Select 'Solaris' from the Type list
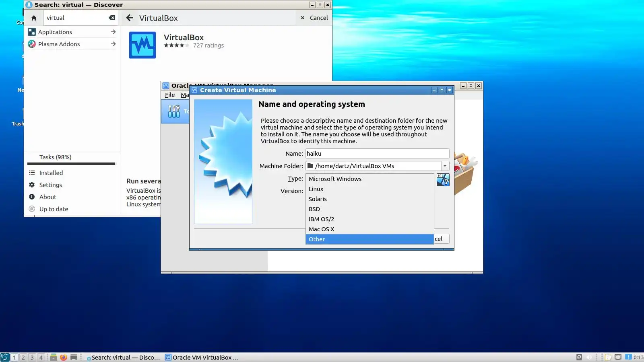This screenshot has height=362, width=644. [370, 199]
